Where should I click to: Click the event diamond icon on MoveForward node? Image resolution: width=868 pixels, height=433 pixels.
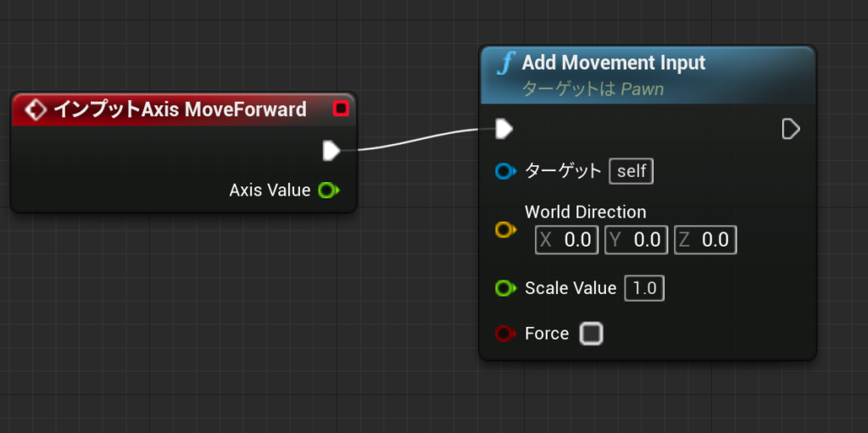point(36,109)
